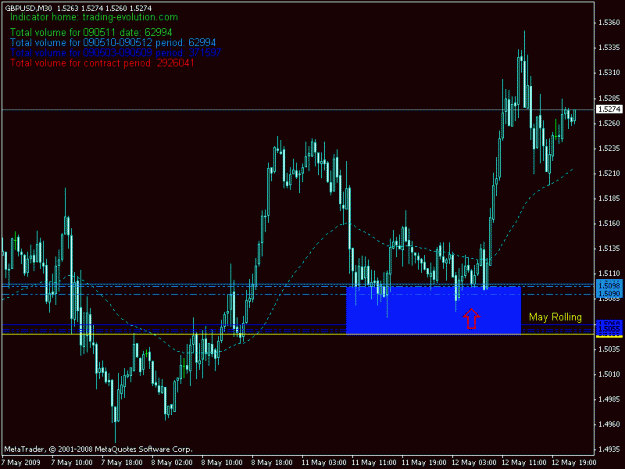The height and width of the screenshot is (469, 625).
Task: Click the 1.5310 price axis label
Action: pyautogui.click(x=609, y=73)
